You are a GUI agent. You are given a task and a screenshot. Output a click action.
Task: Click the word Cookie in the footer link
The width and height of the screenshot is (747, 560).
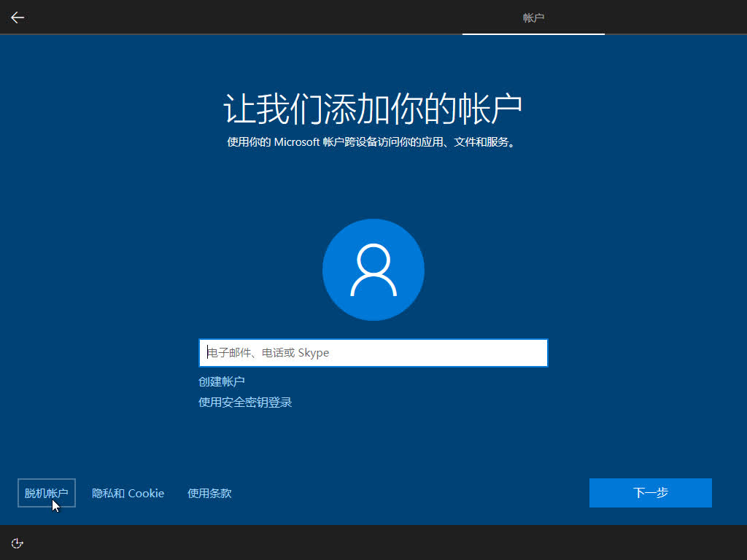[146, 493]
